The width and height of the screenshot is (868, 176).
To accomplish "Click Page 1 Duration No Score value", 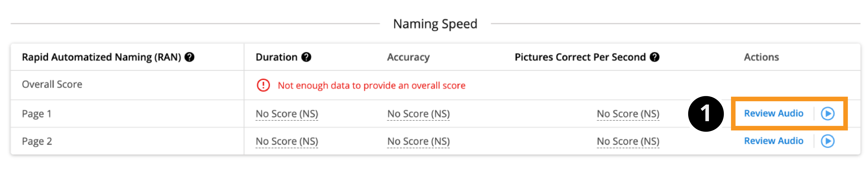I will pos(287,114).
